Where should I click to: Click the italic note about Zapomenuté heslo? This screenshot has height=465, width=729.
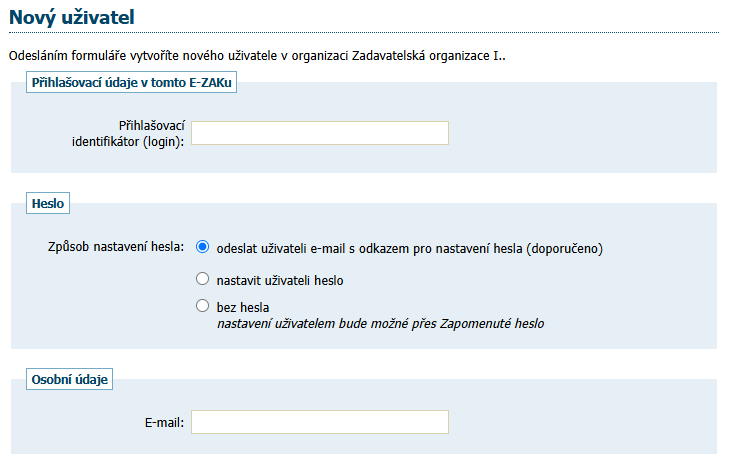point(380,323)
